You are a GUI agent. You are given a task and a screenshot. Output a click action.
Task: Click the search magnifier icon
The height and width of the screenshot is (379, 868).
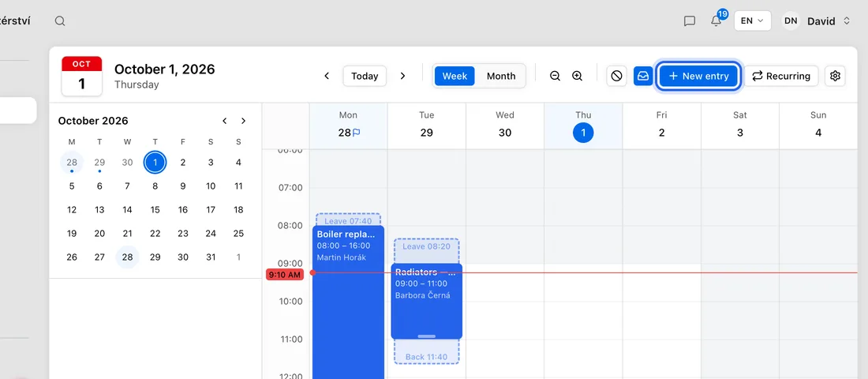[x=60, y=21]
